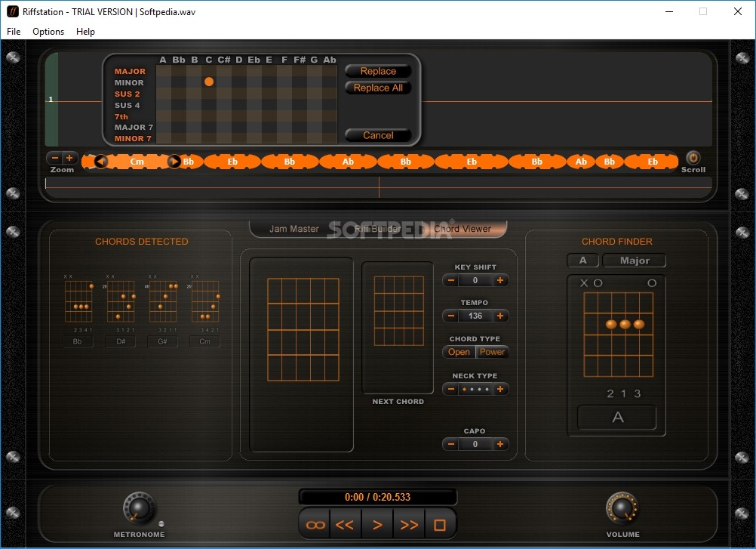Click the Volume knob

click(x=622, y=508)
